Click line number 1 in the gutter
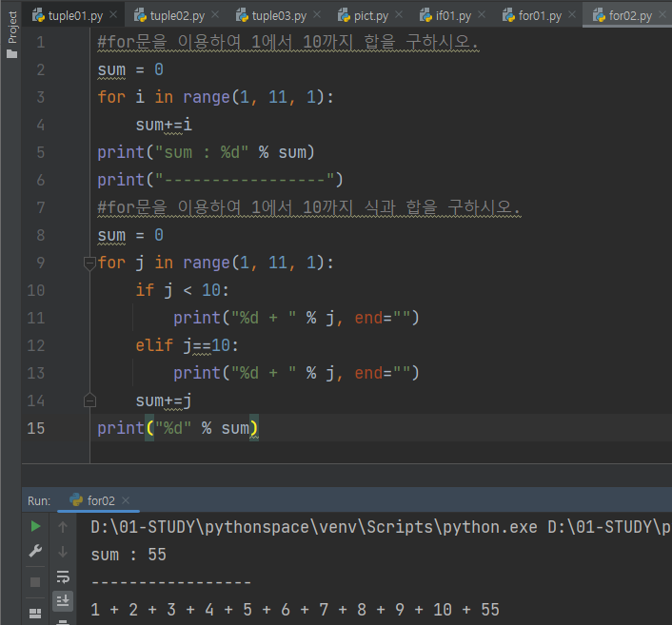Viewport: 672px width, 625px height. click(41, 42)
